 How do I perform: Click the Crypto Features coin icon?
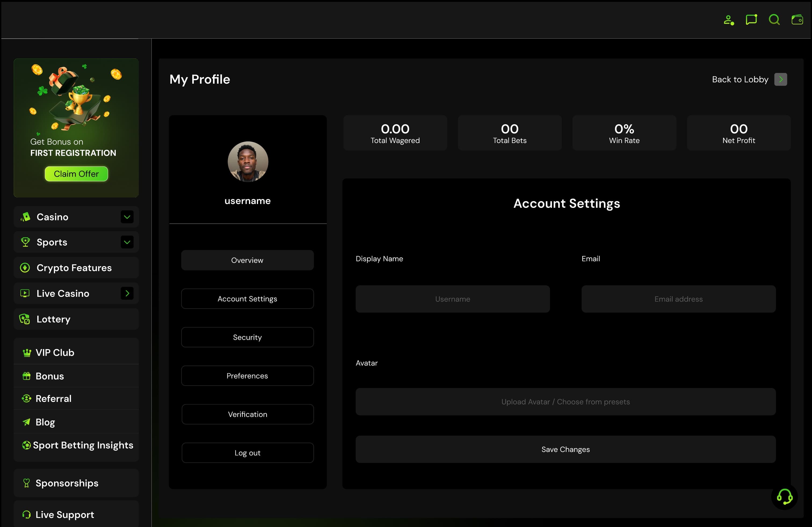coord(25,268)
